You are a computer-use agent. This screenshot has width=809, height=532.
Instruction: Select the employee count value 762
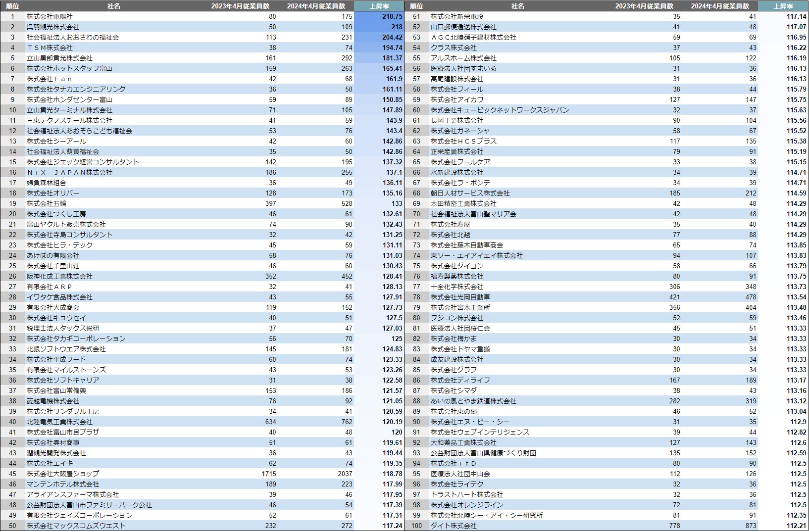click(347, 422)
